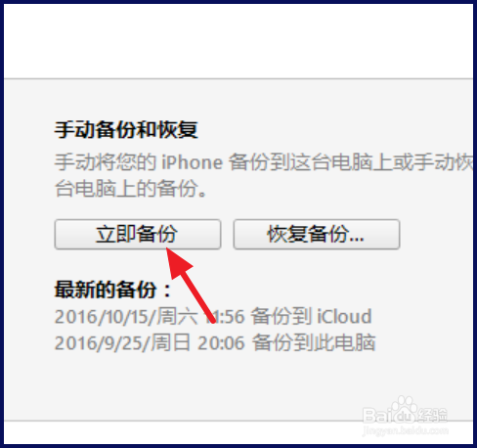The image size is (477, 448).
Task: Click the word iPhone in description
Action: [193, 162]
